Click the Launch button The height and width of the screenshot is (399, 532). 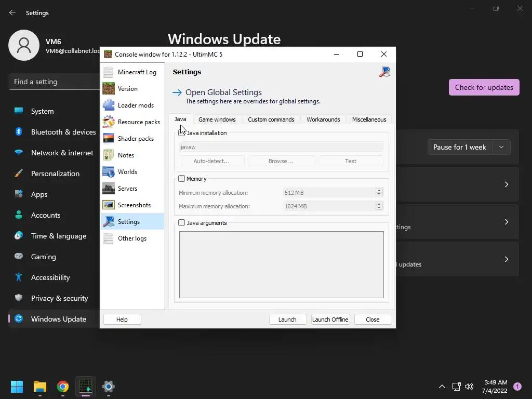click(288, 320)
